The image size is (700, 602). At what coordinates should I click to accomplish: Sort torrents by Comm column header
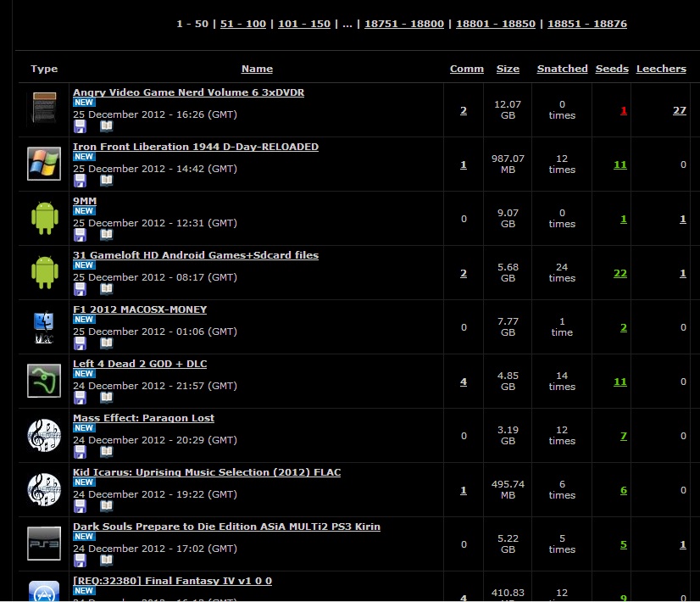point(466,69)
